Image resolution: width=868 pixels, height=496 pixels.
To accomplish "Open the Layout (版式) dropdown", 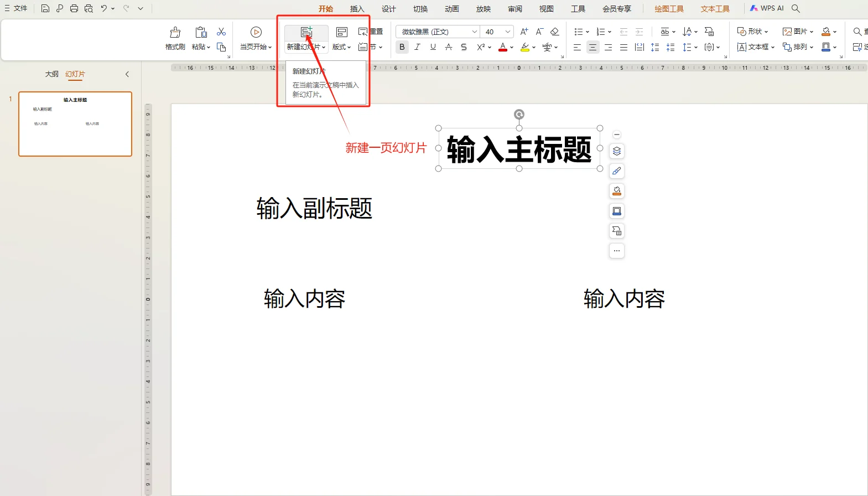I will pos(342,47).
